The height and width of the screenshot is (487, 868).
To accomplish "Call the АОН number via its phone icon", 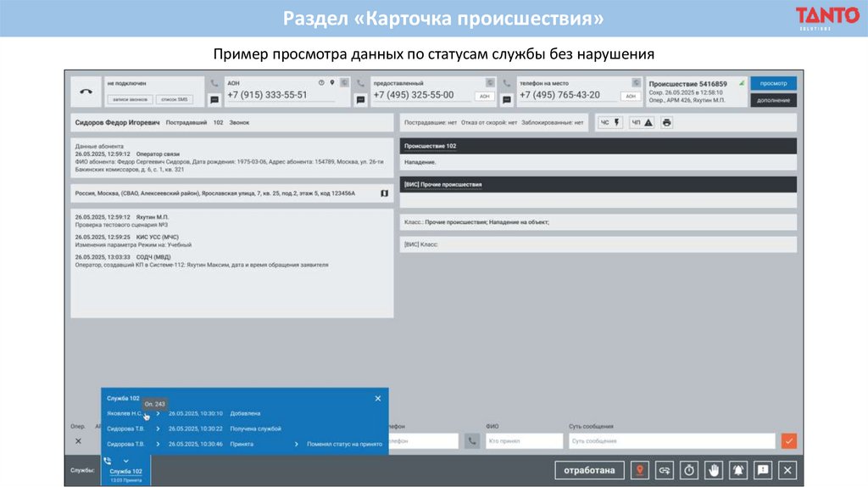I will pos(214,83).
